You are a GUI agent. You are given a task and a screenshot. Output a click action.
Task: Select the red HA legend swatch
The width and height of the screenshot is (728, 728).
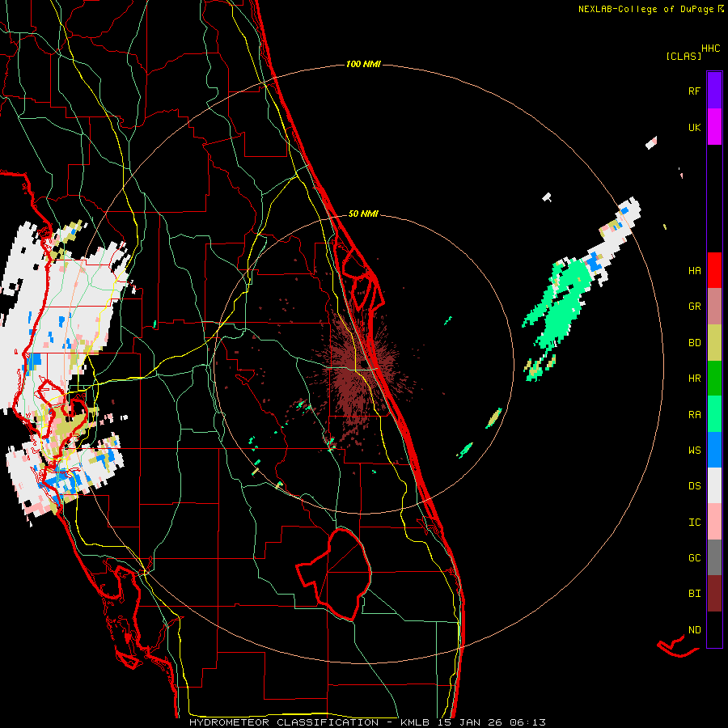714,270
